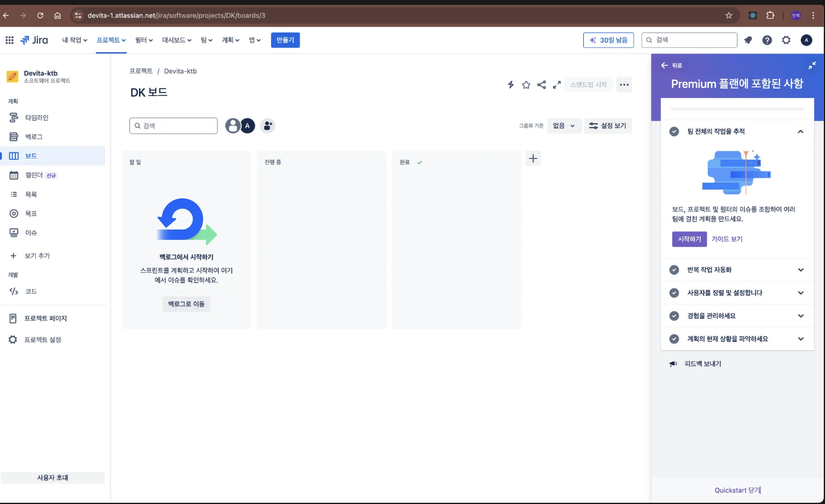Open the 프로젝트 menu
This screenshot has width=825, height=504.
pyautogui.click(x=111, y=40)
